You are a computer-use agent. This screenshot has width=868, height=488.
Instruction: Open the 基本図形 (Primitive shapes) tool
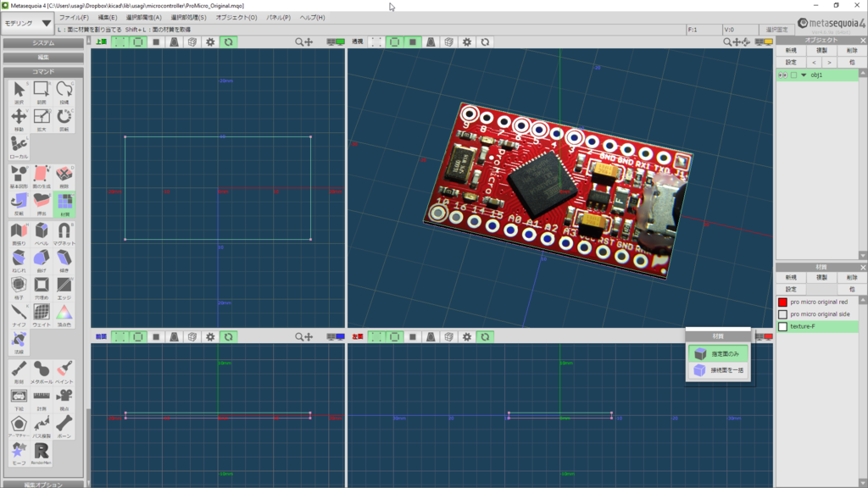[x=19, y=177]
